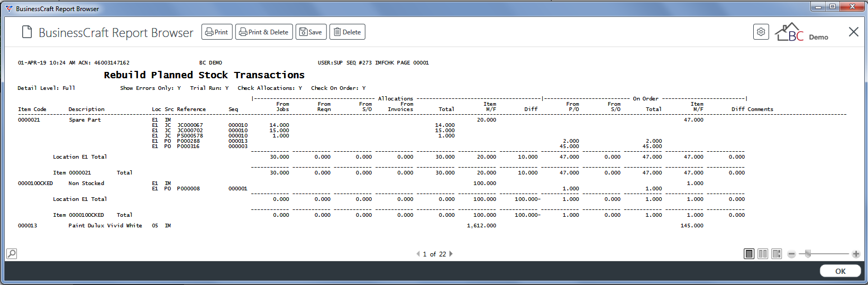
Task: Minimize the Report Browser window
Action: pyautogui.click(x=818, y=7)
